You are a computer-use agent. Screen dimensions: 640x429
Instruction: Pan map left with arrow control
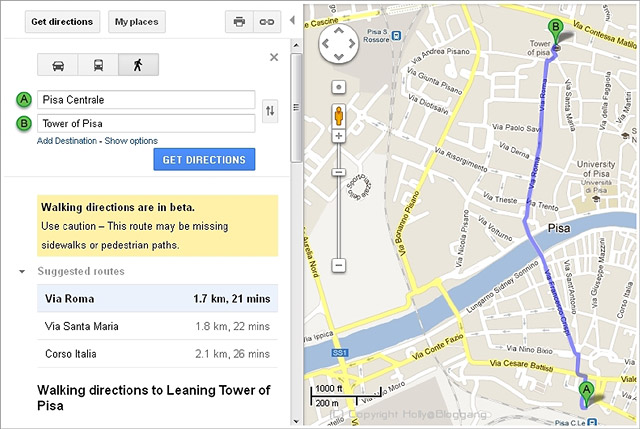click(x=326, y=43)
